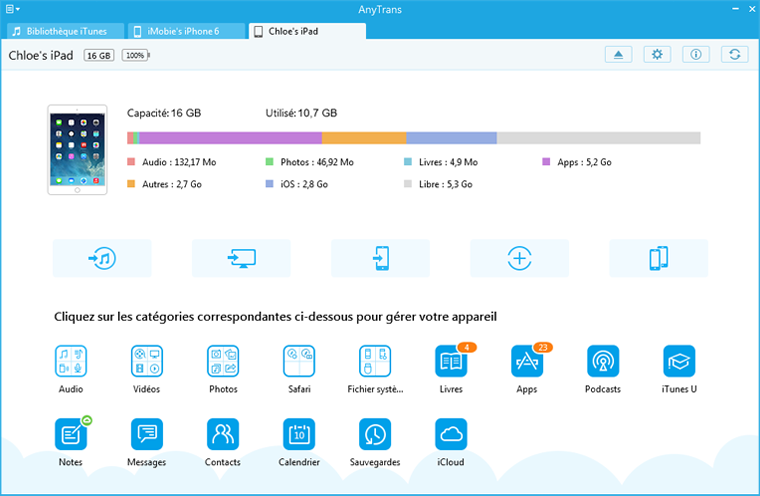Click the transfer content to device button
Image resolution: width=760 pixels, height=496 pixels.
click(380, 258)
